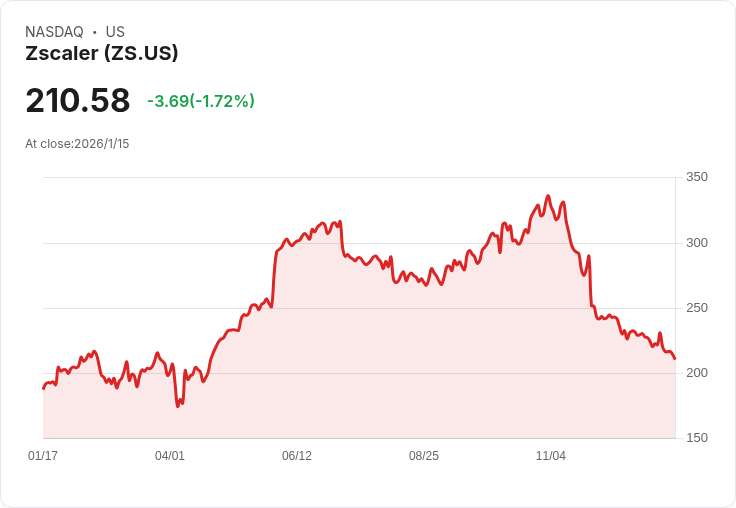
Task: Click the 350 y-axis label
Action: click(x=696, y=177)
